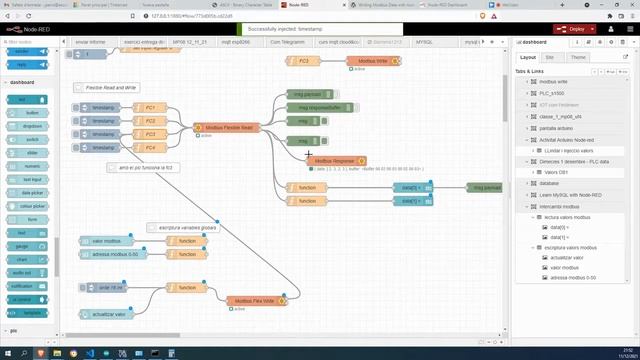Open the sidebar tab selector dropdown arrow
Screen dimensions: 640x360
(x=634, y=42)
